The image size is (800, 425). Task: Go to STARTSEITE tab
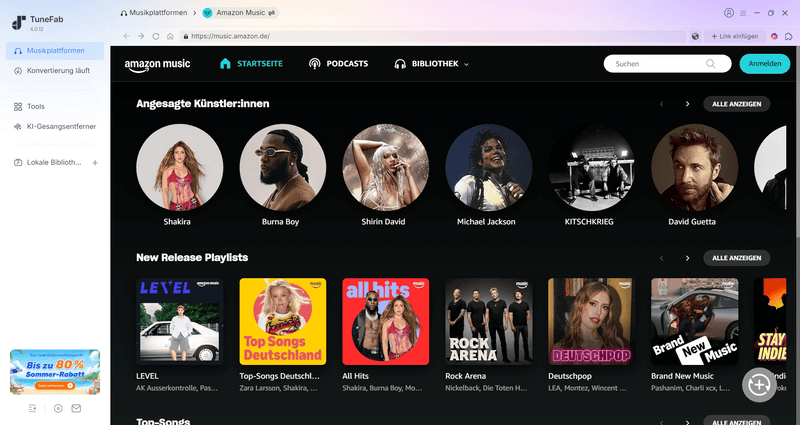click(x=251, y=64)
